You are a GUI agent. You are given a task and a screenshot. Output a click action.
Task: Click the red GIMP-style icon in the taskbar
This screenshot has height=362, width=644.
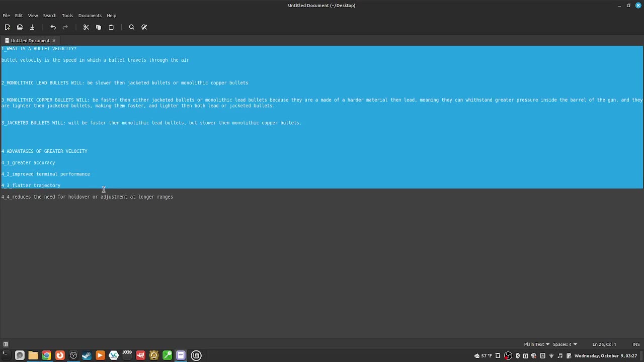point(140,355)
